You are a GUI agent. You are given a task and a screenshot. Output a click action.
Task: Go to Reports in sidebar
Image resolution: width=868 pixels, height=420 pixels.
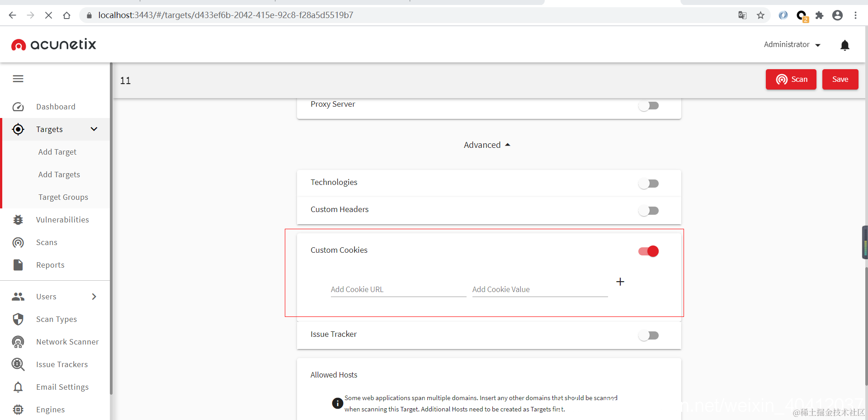[50, 265]
